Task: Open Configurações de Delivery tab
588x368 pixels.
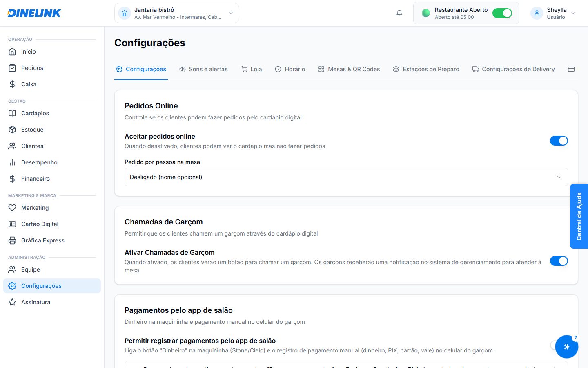Action: (514, 69)
